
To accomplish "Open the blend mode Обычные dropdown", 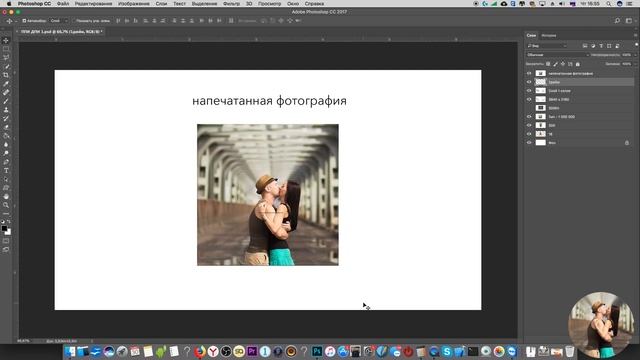I will [557, 55].
